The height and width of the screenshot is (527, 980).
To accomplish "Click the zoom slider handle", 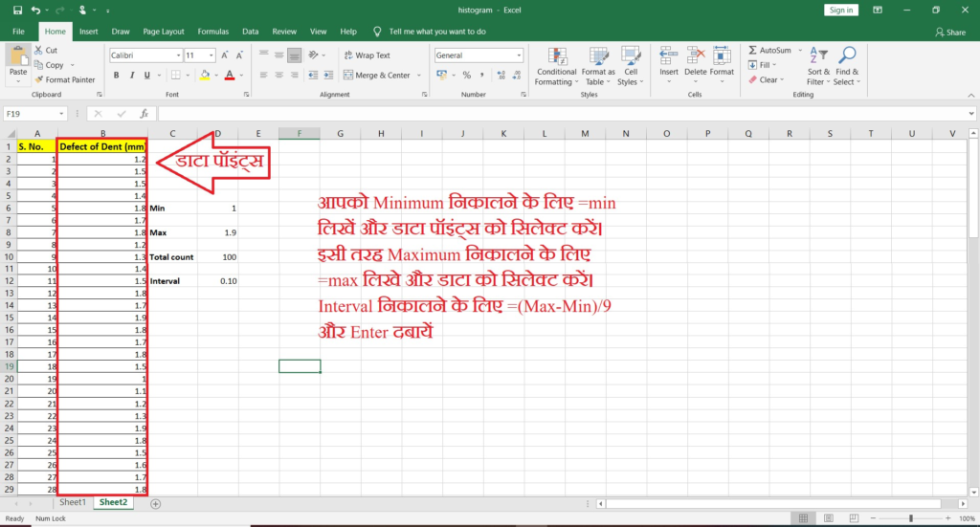I will pyautogui.click(x=911, y=518).
